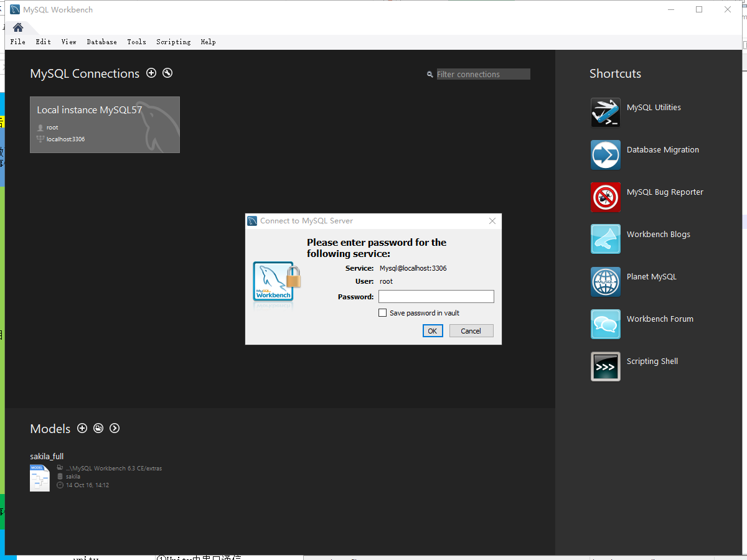Click the sakila_full model name

tap(47, 456)
